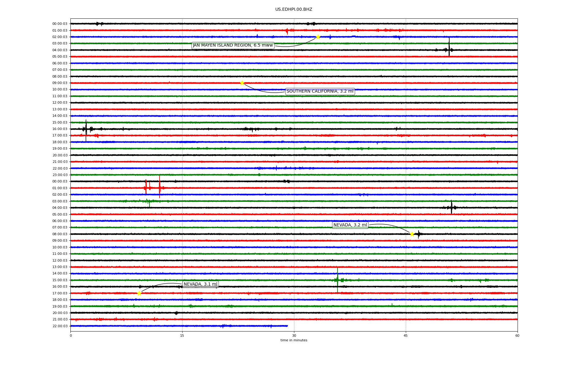588x368 pixels.
Task: Click the Jan Mayen Island earthquake star marker
Action: [318, 37]
